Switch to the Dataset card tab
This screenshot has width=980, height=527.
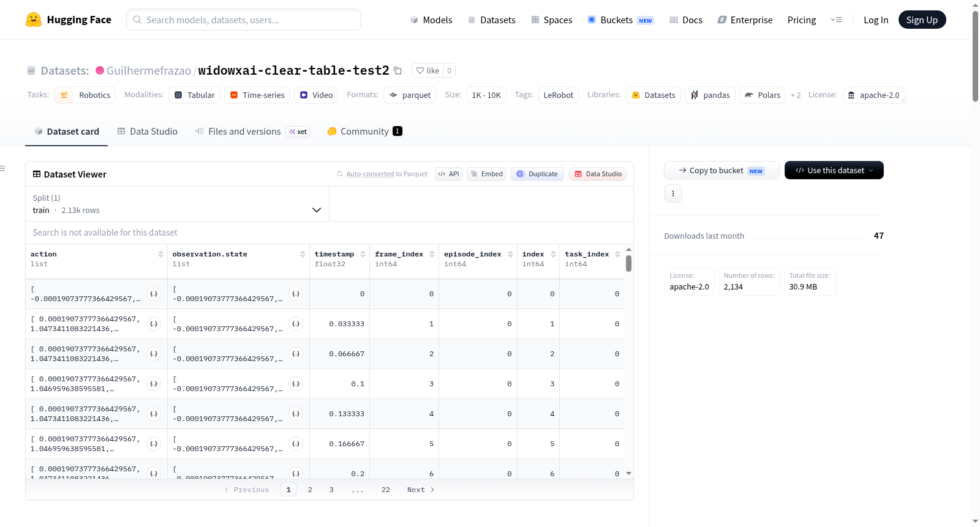tap(67, 132)
